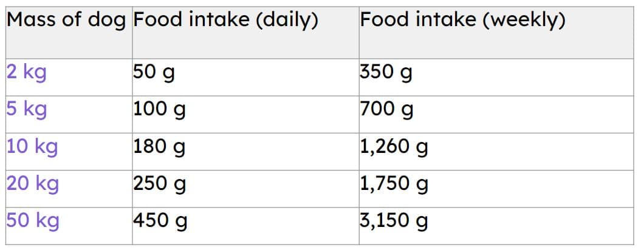Select the 1,260 g cell
This screenshot has width=644, height=250.
(394, 147)
